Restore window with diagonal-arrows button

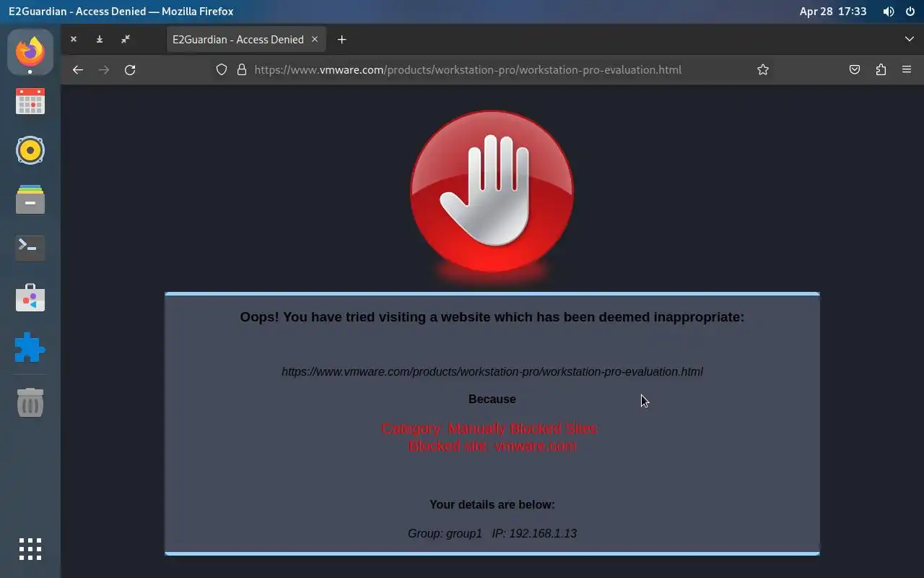[126, 39]
